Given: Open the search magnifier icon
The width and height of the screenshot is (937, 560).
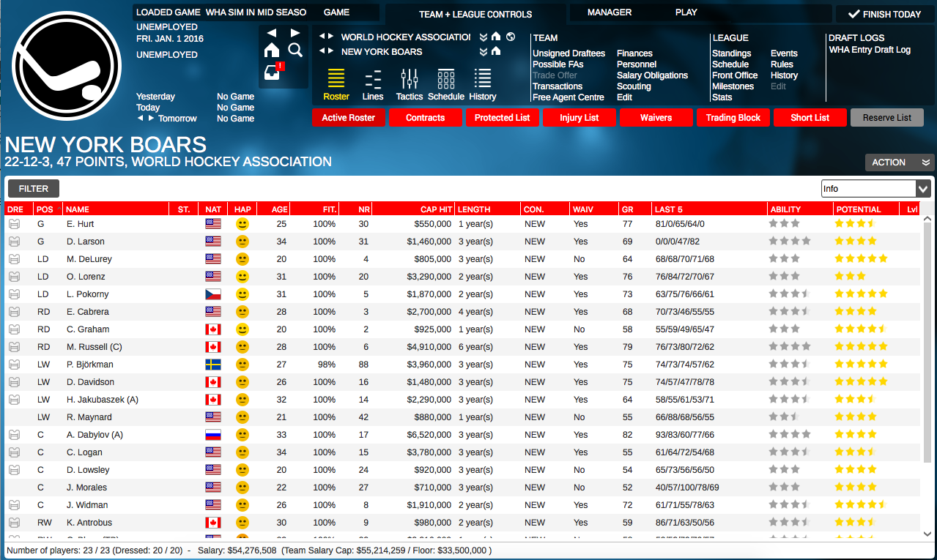Looking at the screenshot, I should (x=295, y=50).
